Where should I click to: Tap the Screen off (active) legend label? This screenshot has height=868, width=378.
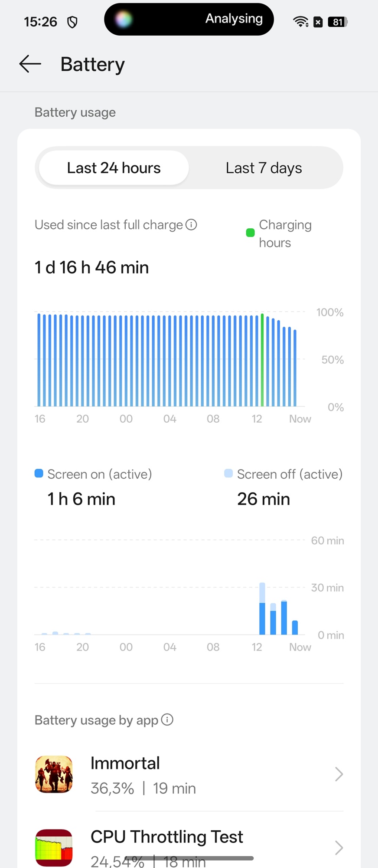tap(289, 474)
